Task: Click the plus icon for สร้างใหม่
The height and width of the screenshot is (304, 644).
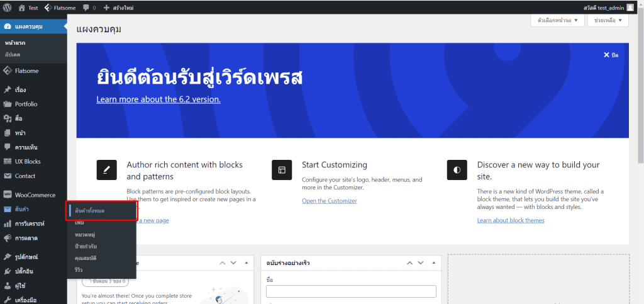Action: click(x=106, y=8)
